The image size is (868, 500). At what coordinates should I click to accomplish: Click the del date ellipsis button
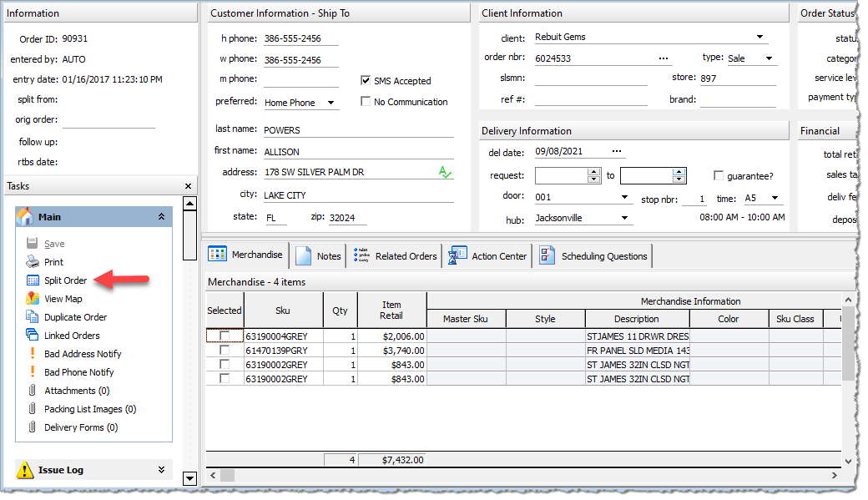click(617, 151)
